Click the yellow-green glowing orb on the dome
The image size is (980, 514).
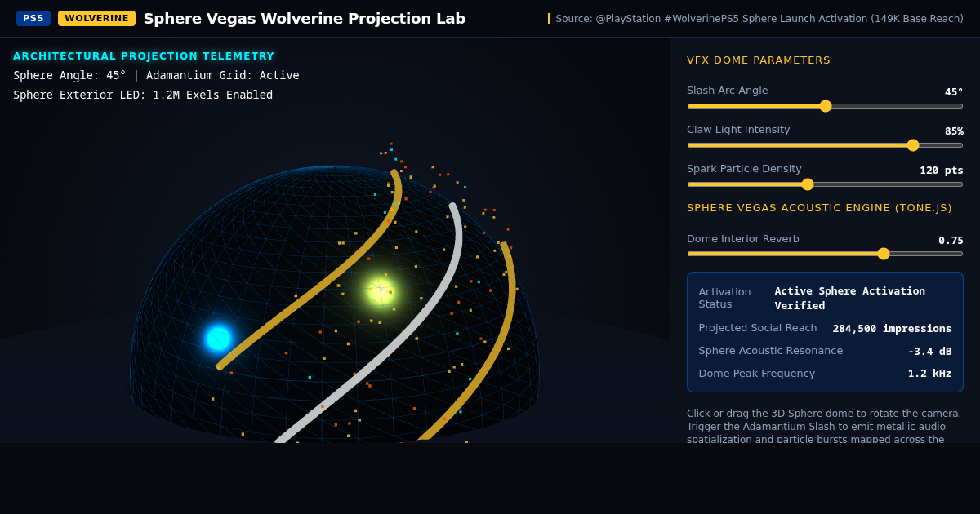380,290
